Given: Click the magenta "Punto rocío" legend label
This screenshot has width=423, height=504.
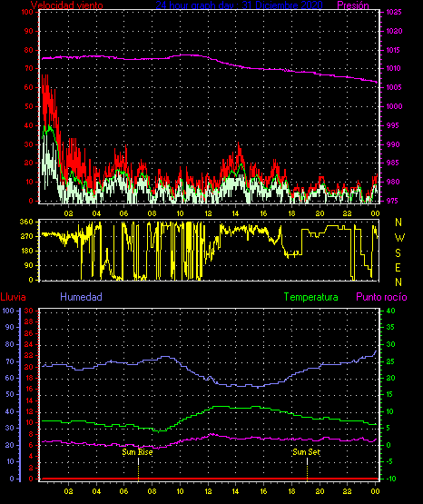Looking at the screenshot, I should [381, 297].
